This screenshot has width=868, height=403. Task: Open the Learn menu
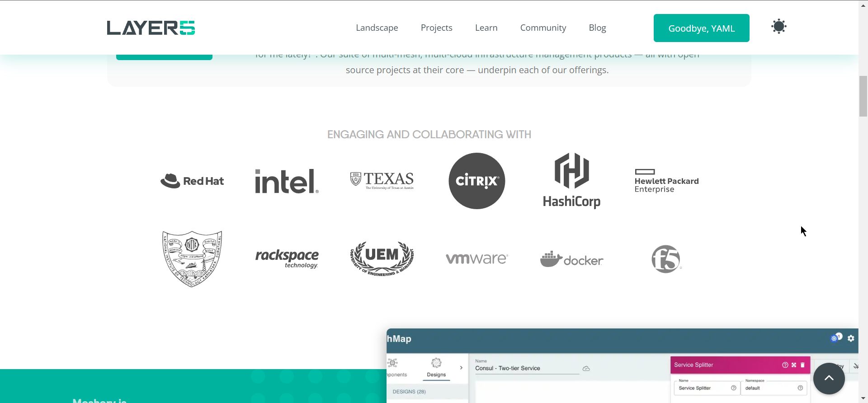(x=486, y=28)
